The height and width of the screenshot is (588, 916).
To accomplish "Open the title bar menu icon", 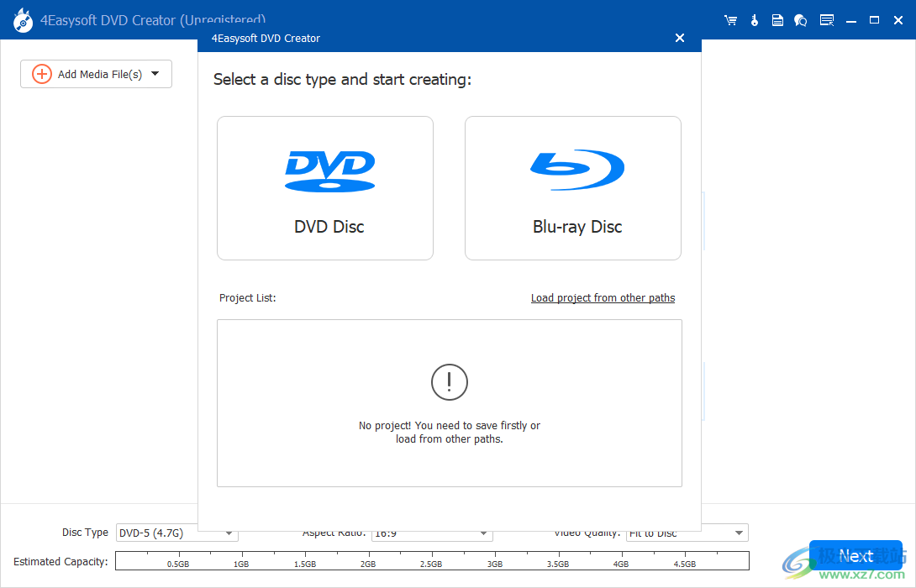I will click(827, 19).
